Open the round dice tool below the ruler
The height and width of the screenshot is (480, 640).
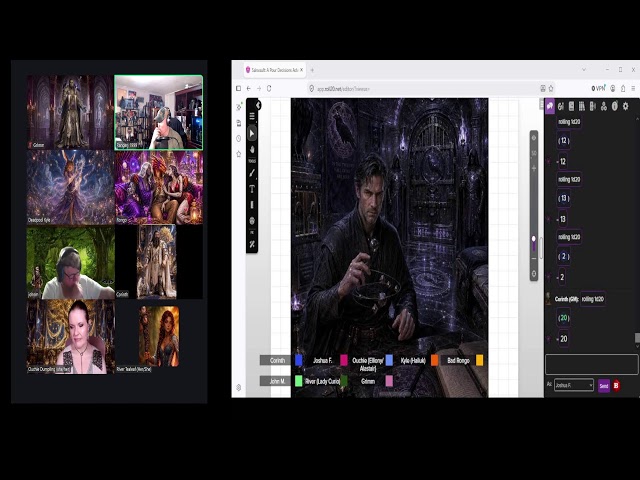pyautogui.click(x=252, y=221)
